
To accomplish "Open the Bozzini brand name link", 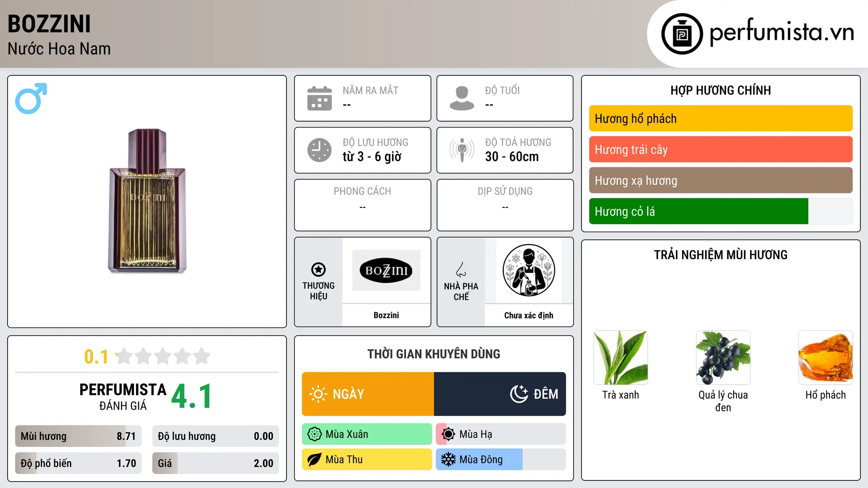I will 386,315.
